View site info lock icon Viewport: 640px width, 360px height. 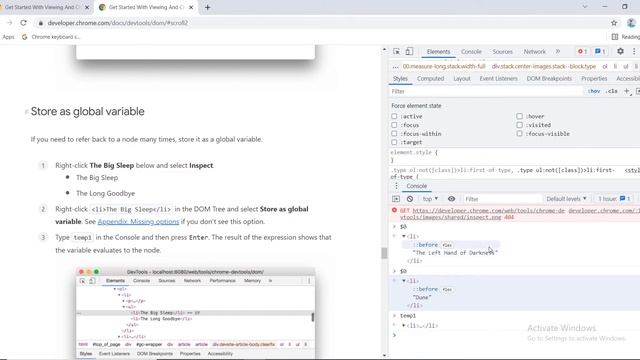pos(40,23)
